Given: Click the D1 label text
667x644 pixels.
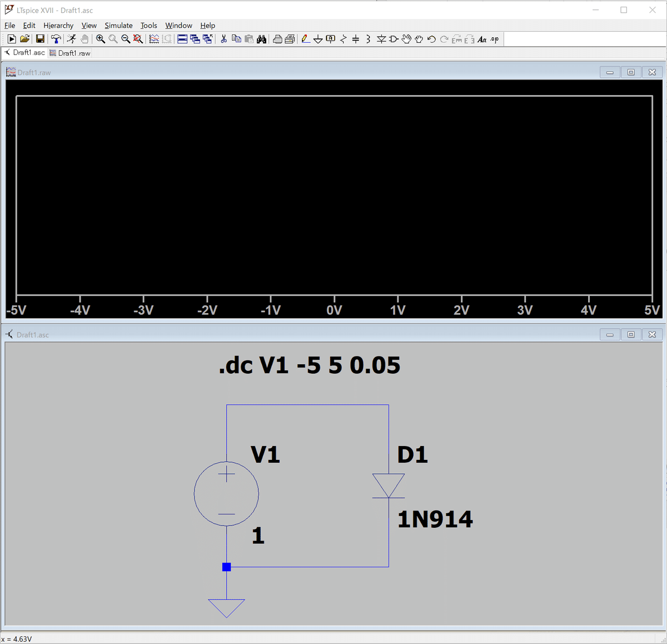Looking at the screenshot, I should tap(412, 455).
